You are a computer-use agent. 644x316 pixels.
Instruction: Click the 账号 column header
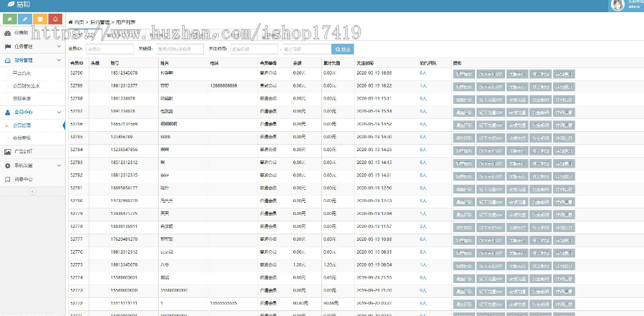(114, 63)
